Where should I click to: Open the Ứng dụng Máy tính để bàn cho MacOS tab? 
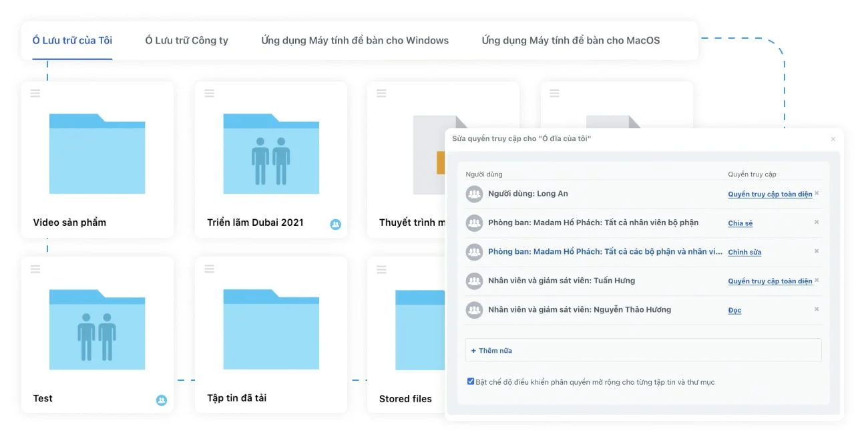pos(571,40)
